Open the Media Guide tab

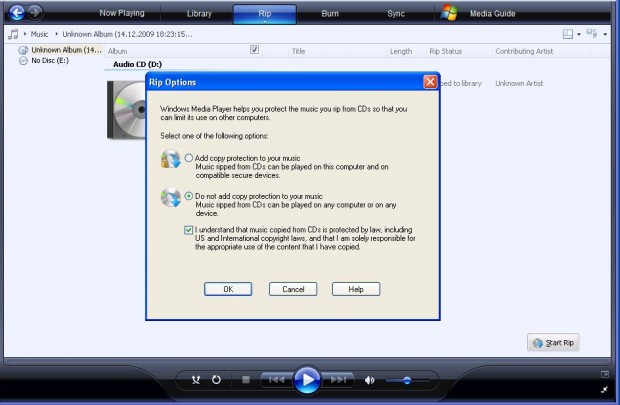point(492,13)
